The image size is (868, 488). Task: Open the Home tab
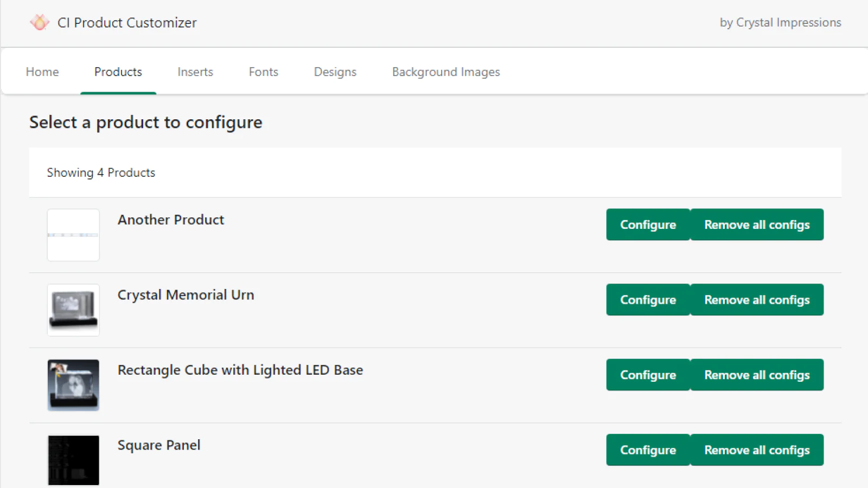[x=42, y=72]
